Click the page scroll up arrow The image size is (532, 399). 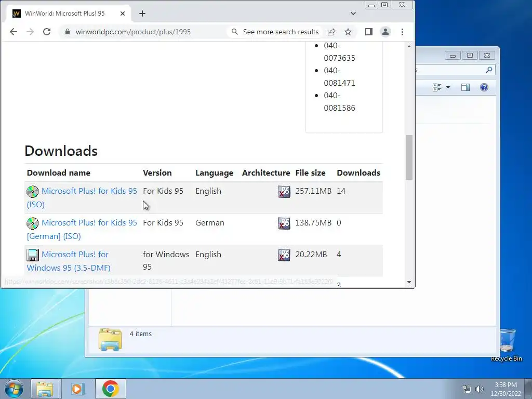pos(409,46)
